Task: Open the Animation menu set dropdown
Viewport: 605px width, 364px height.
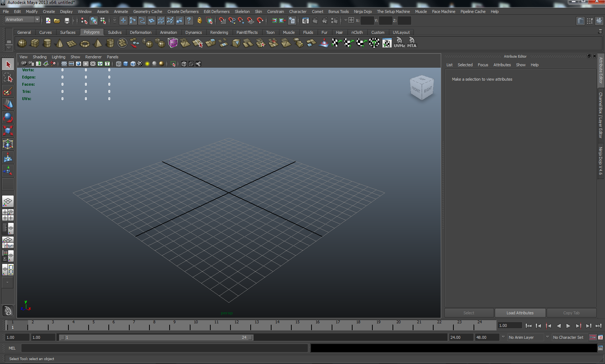Action: pyautogui.click(x=37, y=19)
